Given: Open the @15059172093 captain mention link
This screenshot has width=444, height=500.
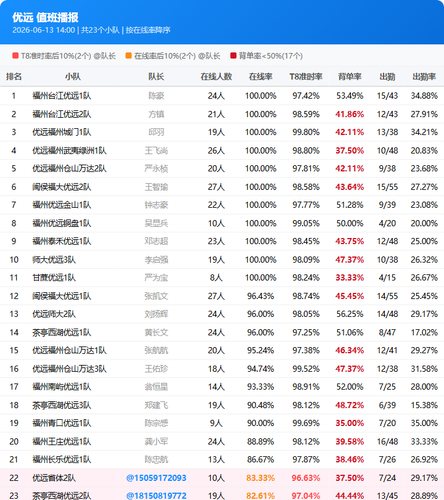Looking at the screenshot, I should pos(156,478).
